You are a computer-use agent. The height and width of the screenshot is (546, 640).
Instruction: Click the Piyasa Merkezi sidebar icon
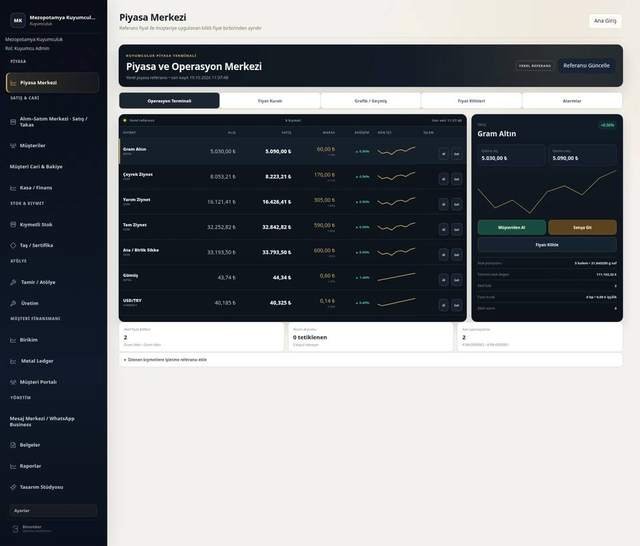coord(13,83)
